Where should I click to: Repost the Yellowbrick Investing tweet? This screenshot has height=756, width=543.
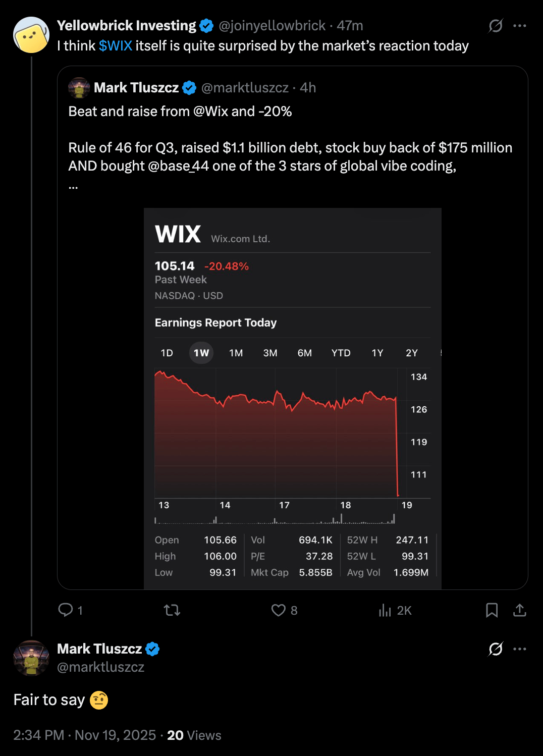pos(172,610)
